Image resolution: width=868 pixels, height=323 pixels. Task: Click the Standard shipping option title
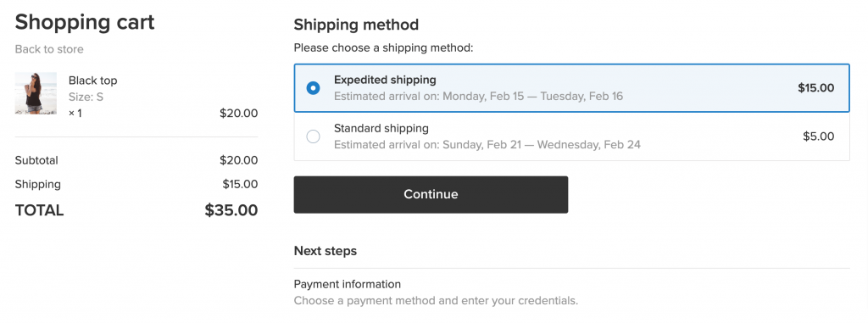[x=381, y=129]
